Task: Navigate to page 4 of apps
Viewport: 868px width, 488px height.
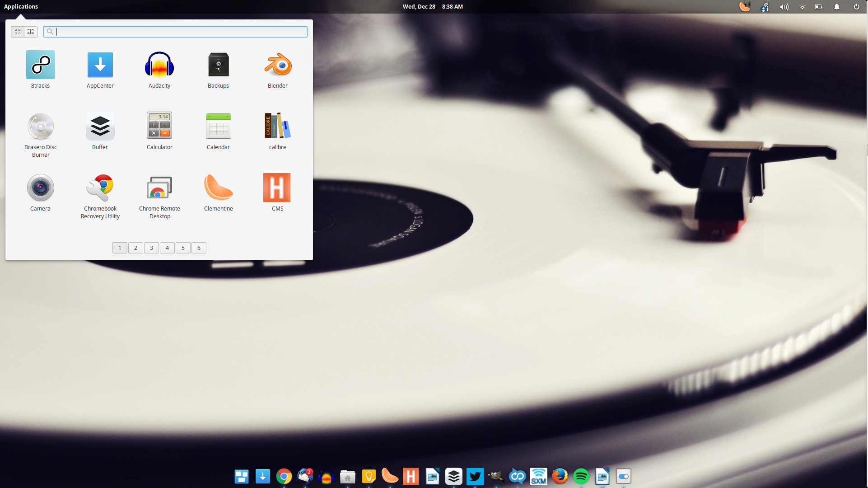Action: [x=167, y=248]
